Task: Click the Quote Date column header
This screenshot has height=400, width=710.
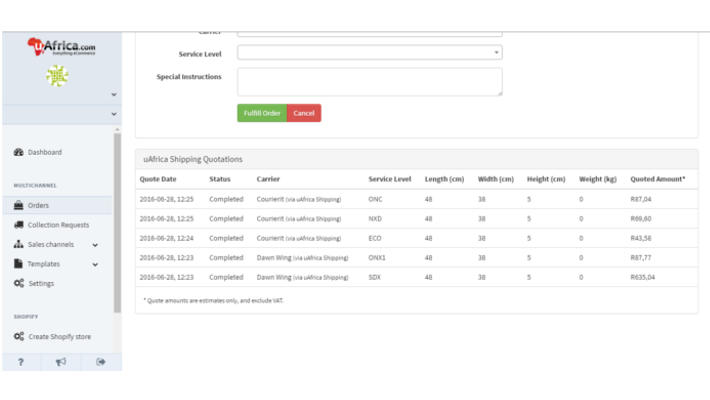Action: (158, 179)
